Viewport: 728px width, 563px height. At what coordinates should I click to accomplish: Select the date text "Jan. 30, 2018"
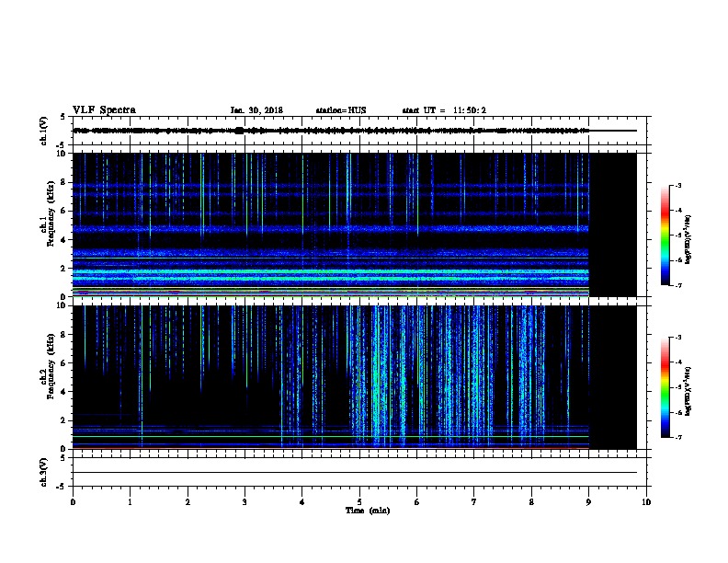tap(256, 110)
